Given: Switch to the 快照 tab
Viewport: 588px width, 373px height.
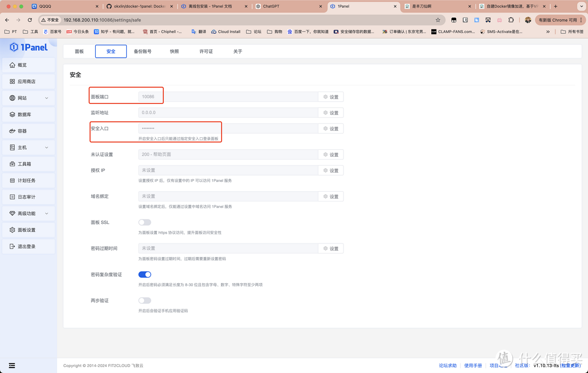Looking at the screenshot, I should (x=174, y=51).
